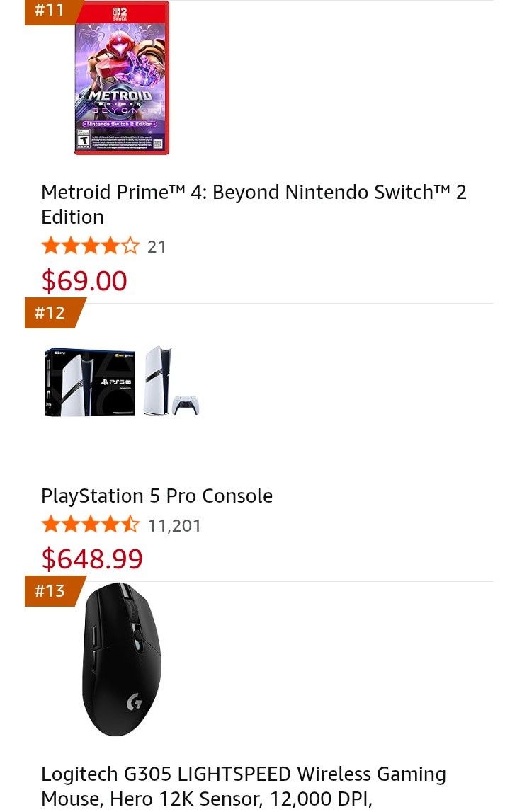
Task: Tap the #13 rank badge
Action: tap(51, 590)
